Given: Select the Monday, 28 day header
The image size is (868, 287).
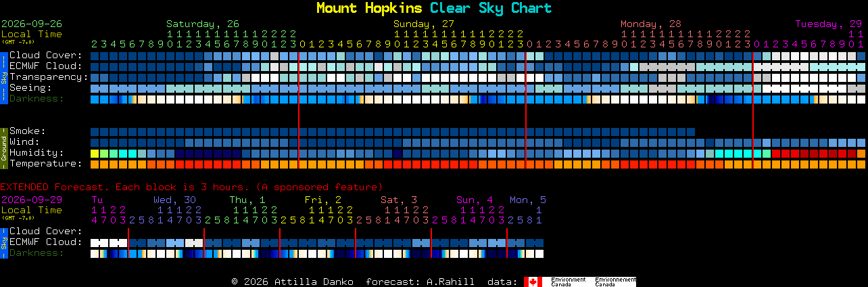Looking at the screenshot, I should point(651,24).
